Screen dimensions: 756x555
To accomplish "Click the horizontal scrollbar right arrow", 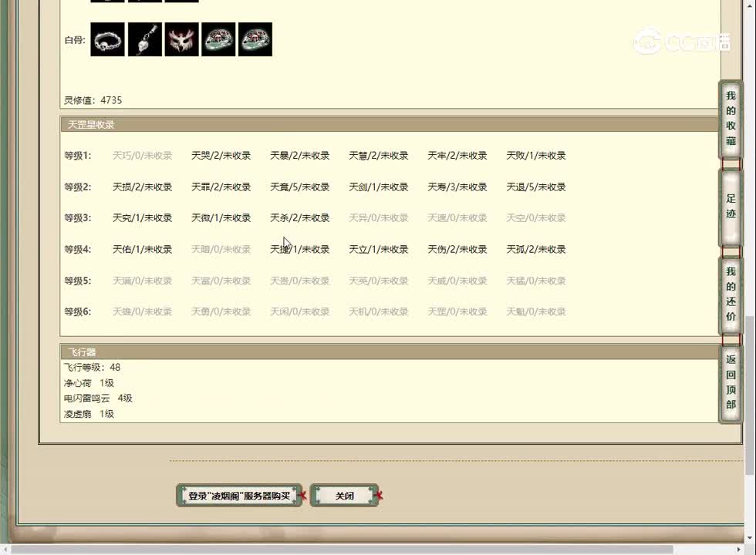I will point(739,549).
